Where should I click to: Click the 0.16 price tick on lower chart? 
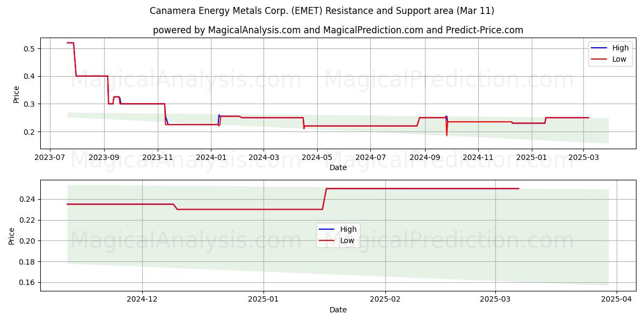27,283
